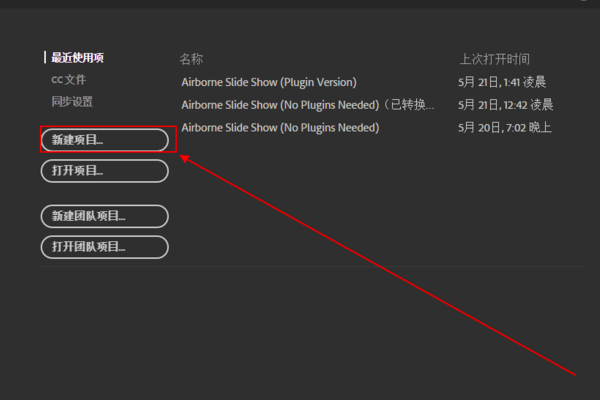This screenshot has height=400, width=600.
Task: Click the white marker beside 最近使用项
Action: coord(45,58)
